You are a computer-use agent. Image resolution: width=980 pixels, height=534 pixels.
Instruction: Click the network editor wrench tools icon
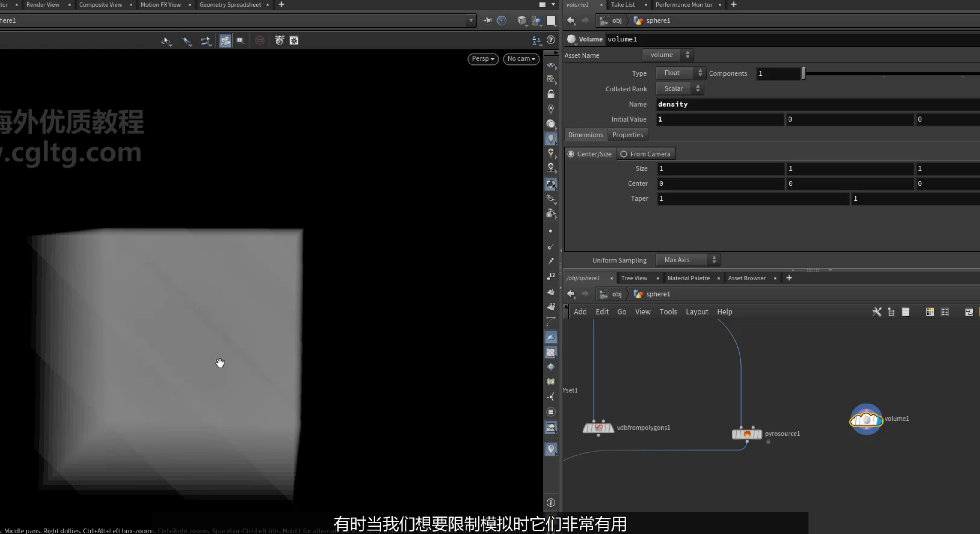tap(876, 312)
